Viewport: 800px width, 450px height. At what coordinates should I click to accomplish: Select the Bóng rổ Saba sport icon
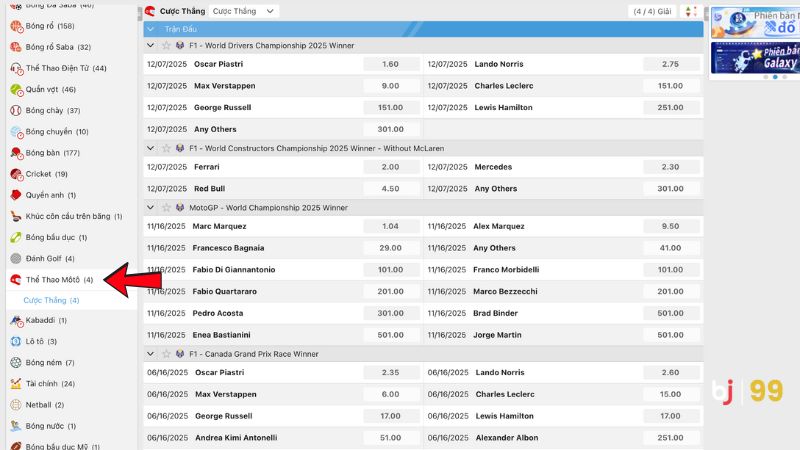(x=16, y=47)
